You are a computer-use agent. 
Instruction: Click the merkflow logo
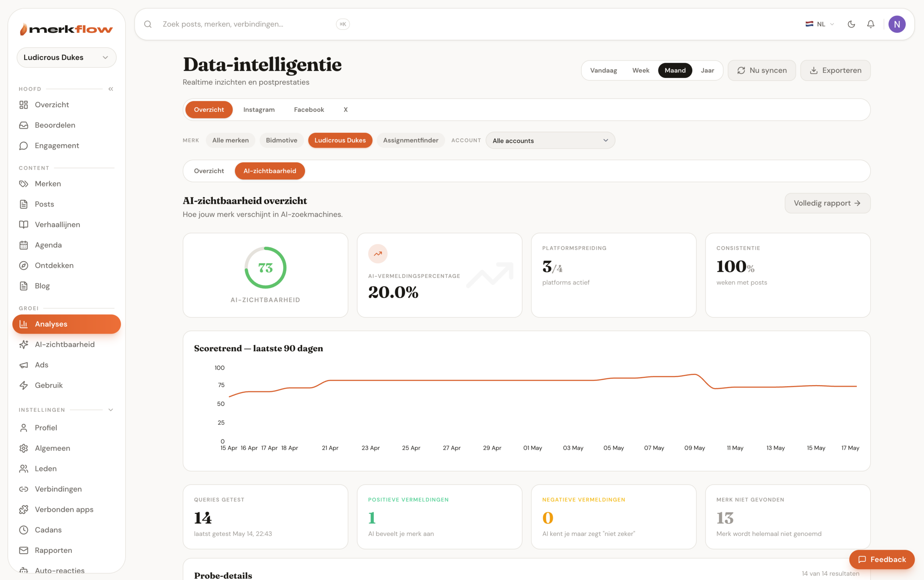(66, 29)
